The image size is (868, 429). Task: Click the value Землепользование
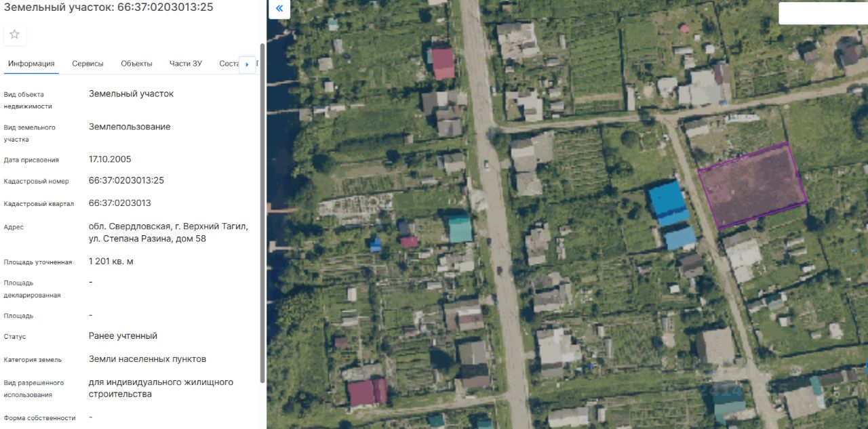point(130,127)
